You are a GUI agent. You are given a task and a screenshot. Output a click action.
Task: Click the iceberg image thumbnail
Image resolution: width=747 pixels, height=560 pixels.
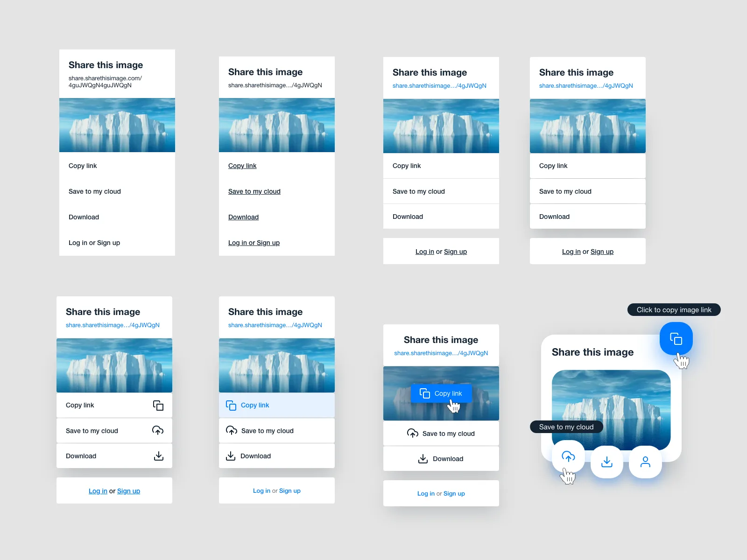click(117, 125)
